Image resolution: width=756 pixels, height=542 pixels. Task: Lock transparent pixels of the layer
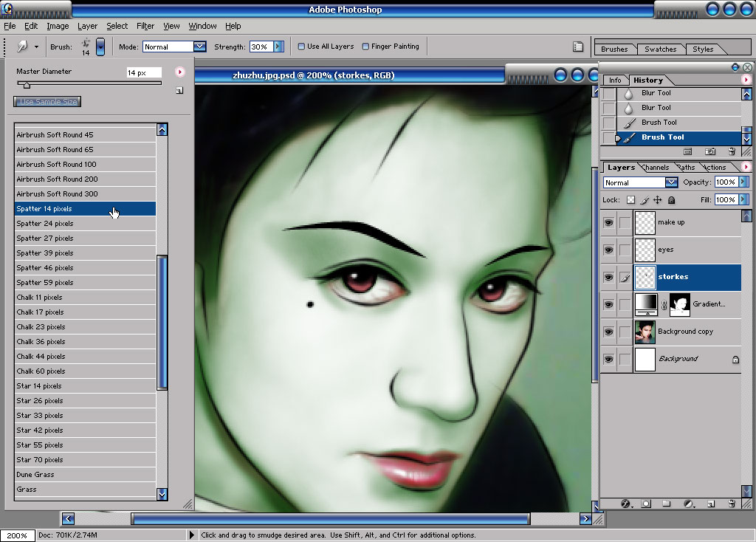click(x=630, y=199)
